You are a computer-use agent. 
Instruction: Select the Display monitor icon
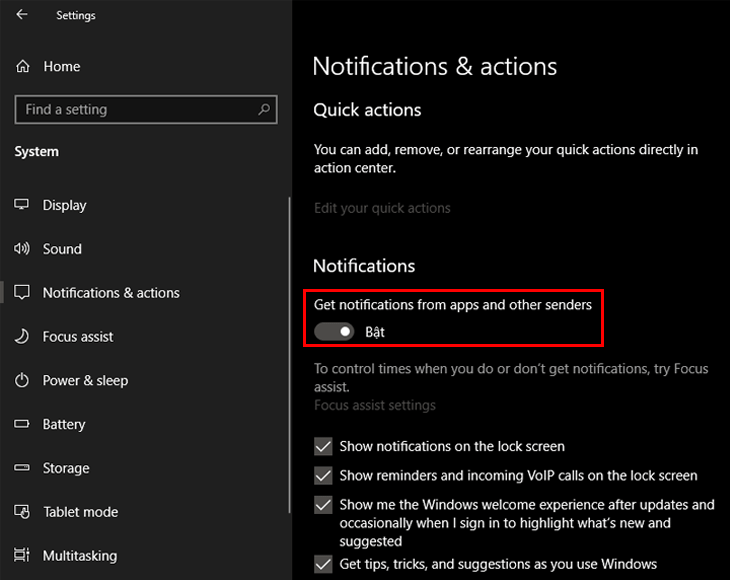tap(22, 205)
